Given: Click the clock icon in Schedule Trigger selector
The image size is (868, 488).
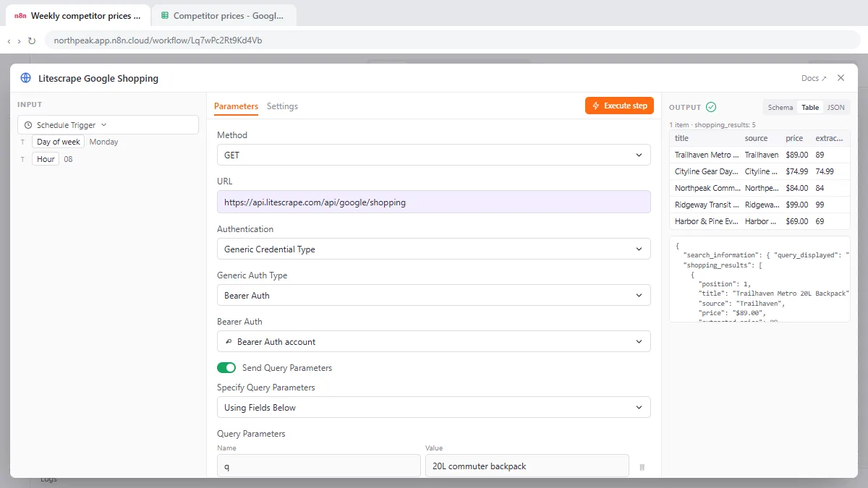Looking at the screenshot, I should tap(28, 125).
